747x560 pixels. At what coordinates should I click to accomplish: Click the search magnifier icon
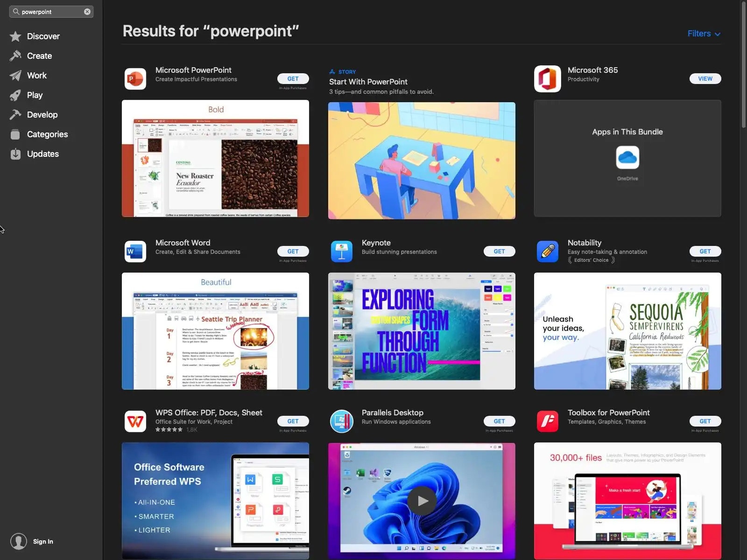(x=16, y=12)
